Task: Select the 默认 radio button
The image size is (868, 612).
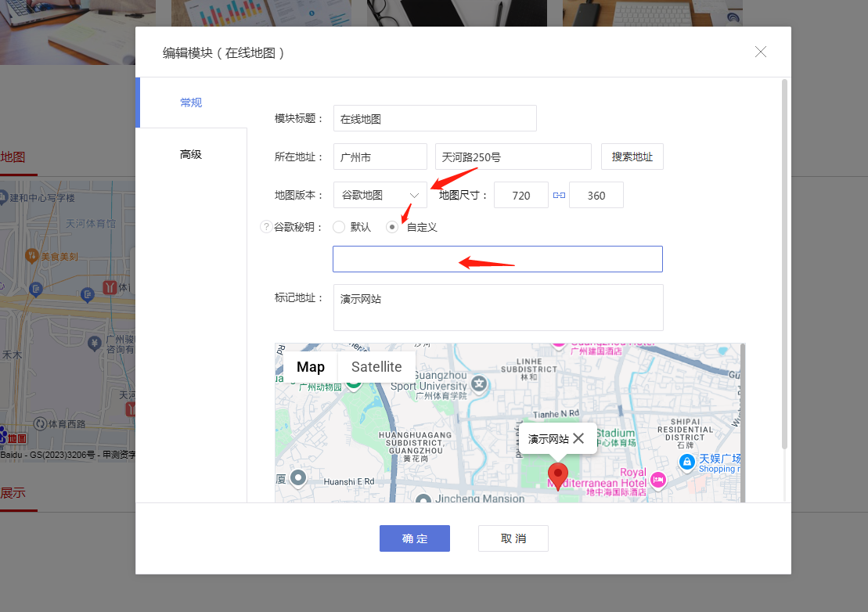Action: coord(339,227)
